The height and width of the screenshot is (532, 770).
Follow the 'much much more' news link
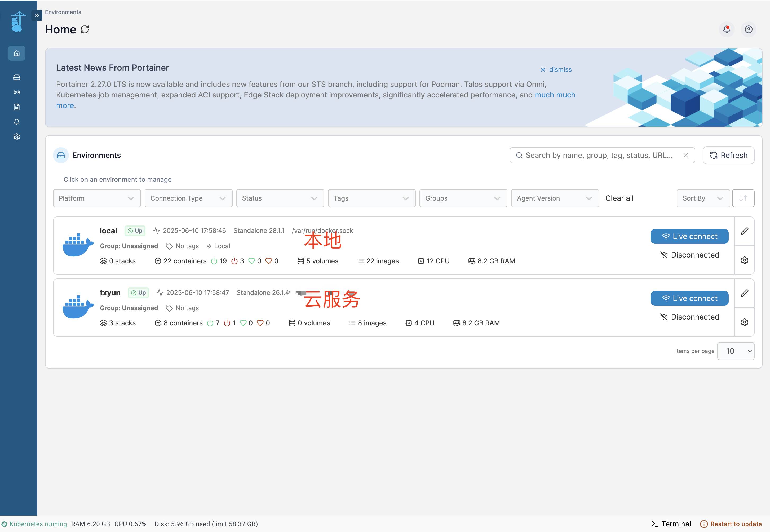click(555, 95)
